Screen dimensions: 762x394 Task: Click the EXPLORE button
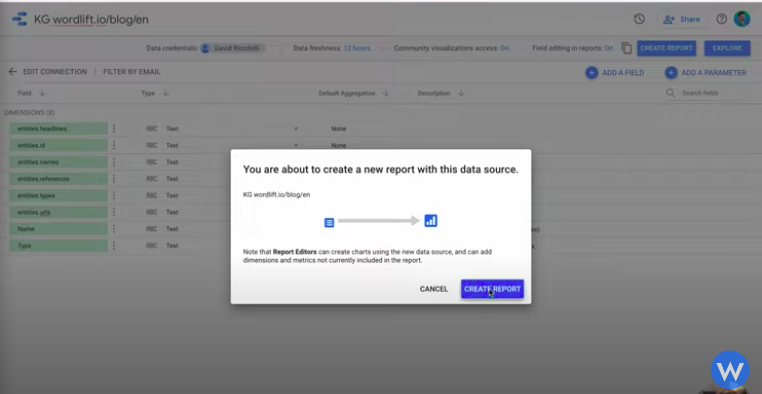(727, 48)
